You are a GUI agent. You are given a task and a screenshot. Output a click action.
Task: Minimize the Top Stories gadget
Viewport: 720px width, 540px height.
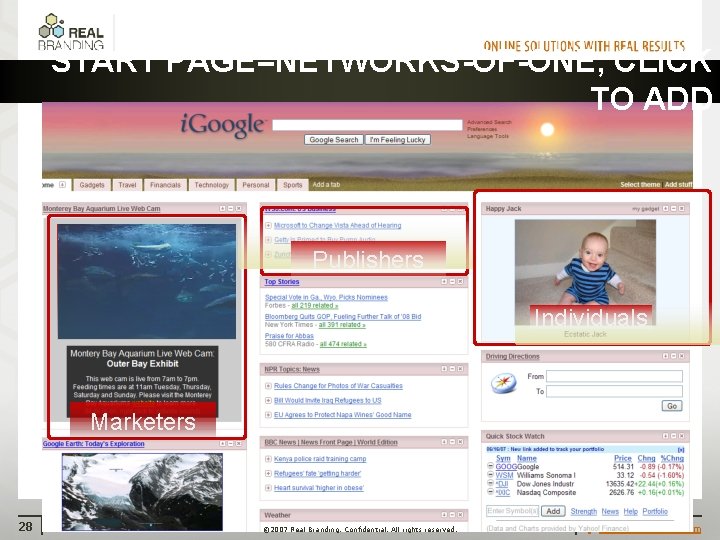pyautogui.click(x=452, y=281)
